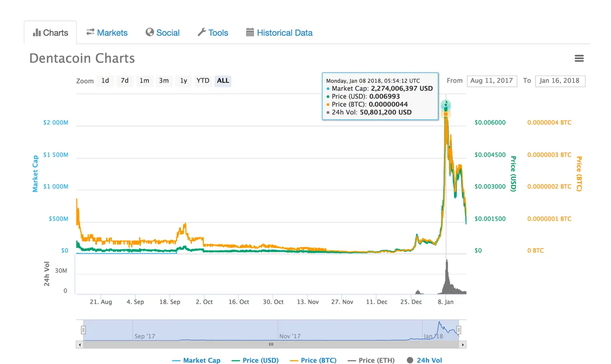The width and height of the screenshot is (611, 364).
Task: Click the wrench icon beside Tools
Action: [202, 32]
